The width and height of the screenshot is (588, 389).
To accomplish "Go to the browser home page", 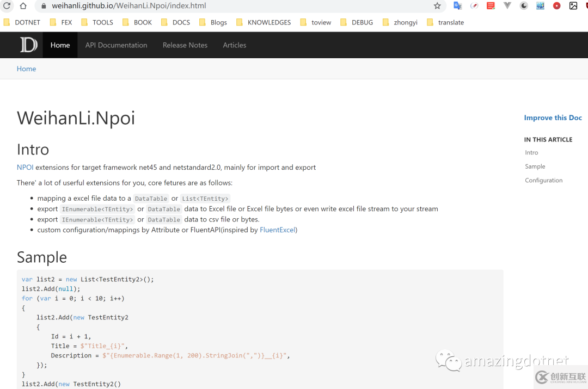I will [23, 6].
